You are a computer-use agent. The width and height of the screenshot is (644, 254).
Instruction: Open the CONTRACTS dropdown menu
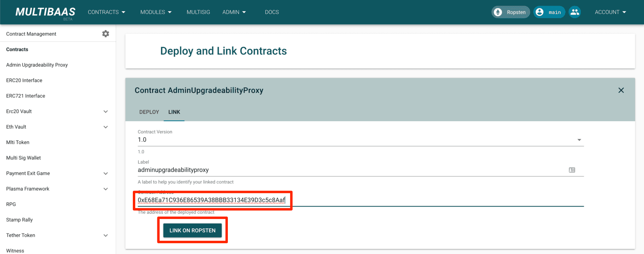coord(107,12)
